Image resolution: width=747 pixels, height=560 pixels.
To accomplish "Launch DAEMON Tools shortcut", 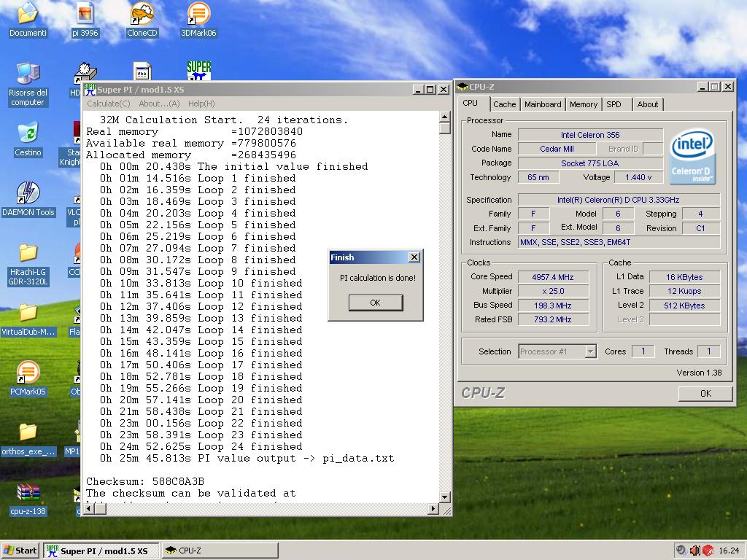I will point(28,199).
